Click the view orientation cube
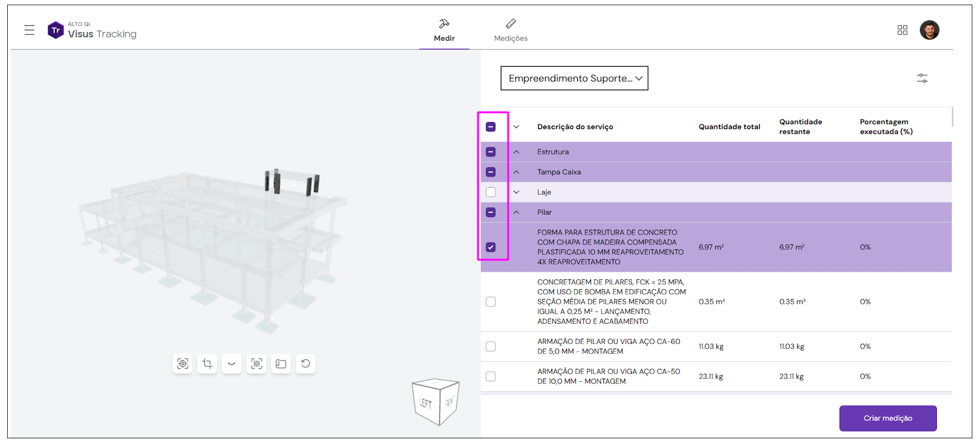Screen dimensions: 980x447 [x=435, y=402]
